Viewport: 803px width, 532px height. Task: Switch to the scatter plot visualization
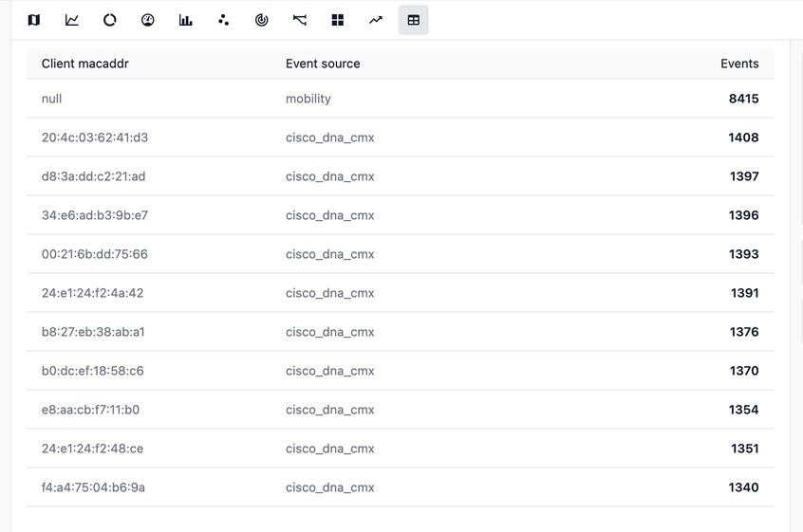pos(224,20)
